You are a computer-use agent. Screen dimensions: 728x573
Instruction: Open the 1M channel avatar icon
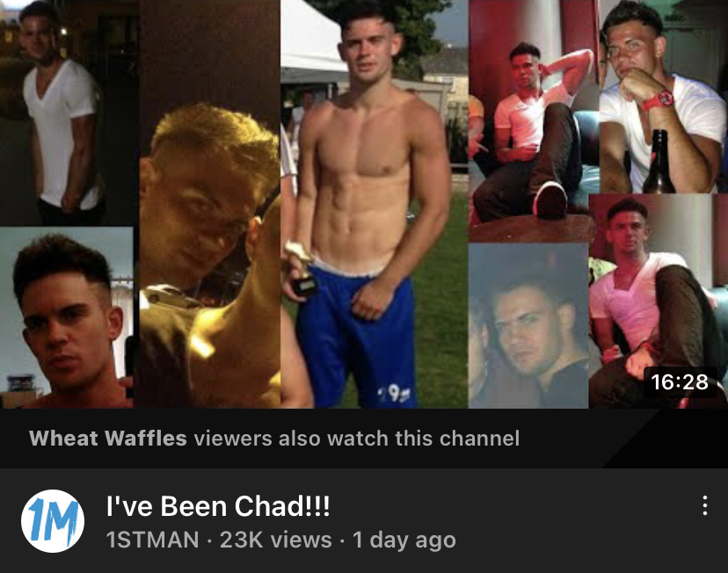pyautogui.click(x=53, y=521)
